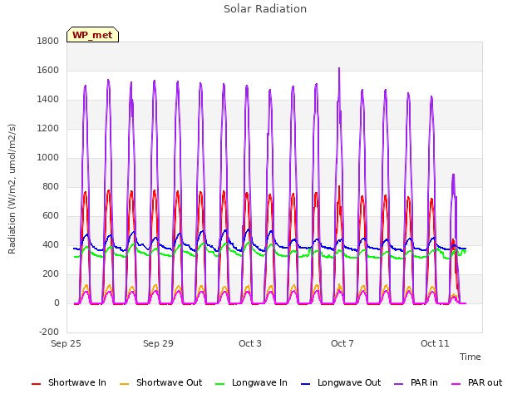Click the Time axis title
The image size is (532, 399).
pyautogui.click(x=470, y=357)
